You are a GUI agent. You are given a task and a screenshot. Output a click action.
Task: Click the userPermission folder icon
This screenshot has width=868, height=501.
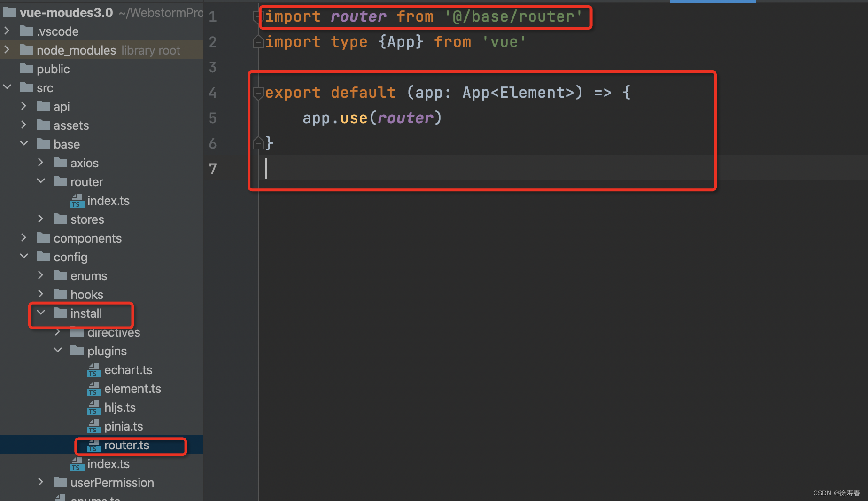[x=60, y=482]
